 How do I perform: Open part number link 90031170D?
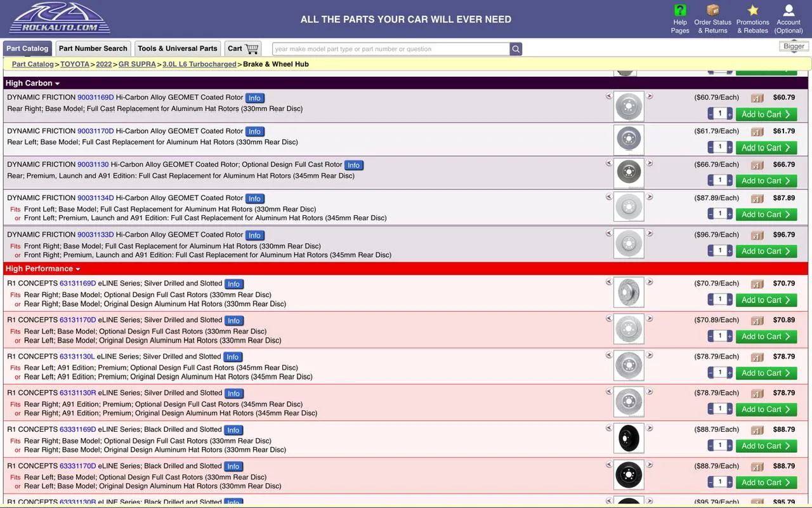pos(96,131)
